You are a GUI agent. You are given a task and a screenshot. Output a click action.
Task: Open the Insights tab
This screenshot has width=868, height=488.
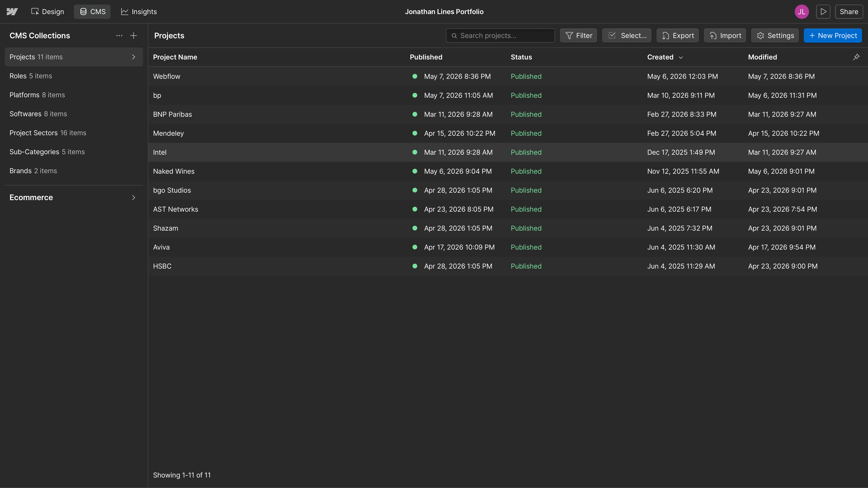click(x=139, y=12)
